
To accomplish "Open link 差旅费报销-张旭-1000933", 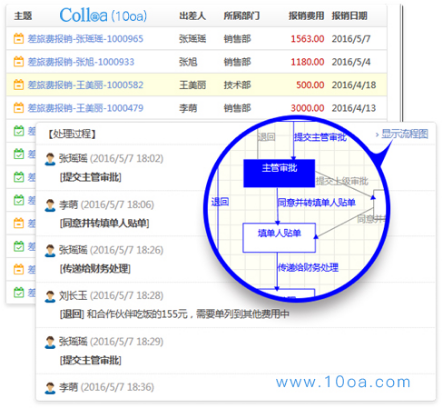I will click(81, 62).
